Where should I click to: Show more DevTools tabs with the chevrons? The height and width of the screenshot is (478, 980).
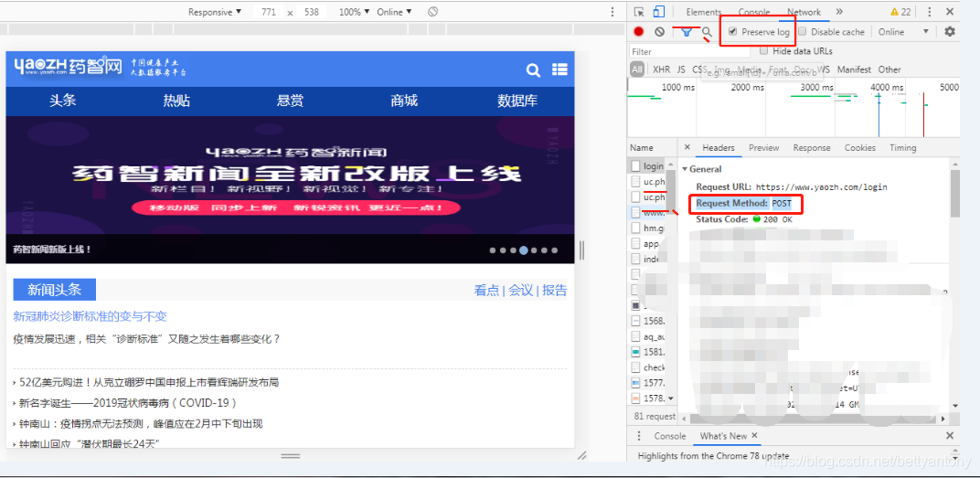point(838,12)
